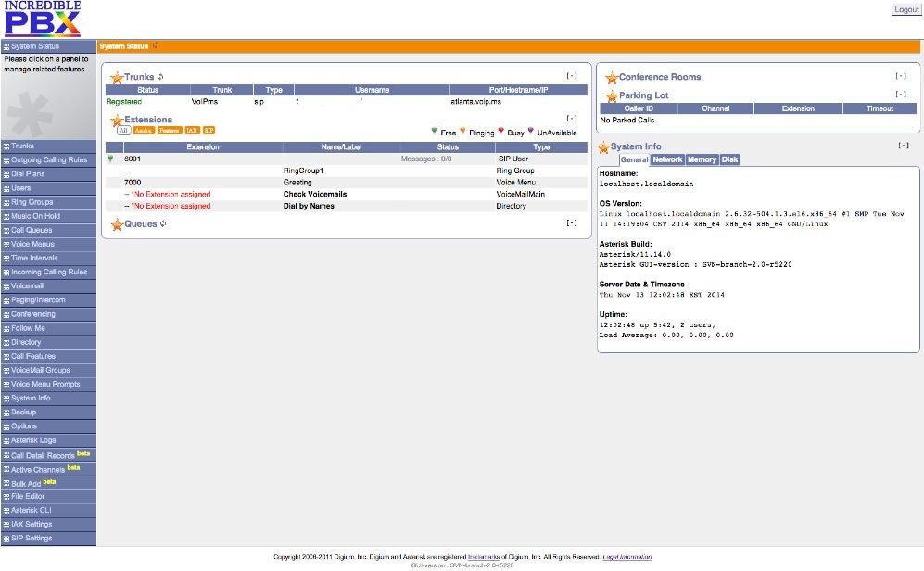Open Directory in sidebar
Viewport: 924px width, 571px height.
pos(48,342)
